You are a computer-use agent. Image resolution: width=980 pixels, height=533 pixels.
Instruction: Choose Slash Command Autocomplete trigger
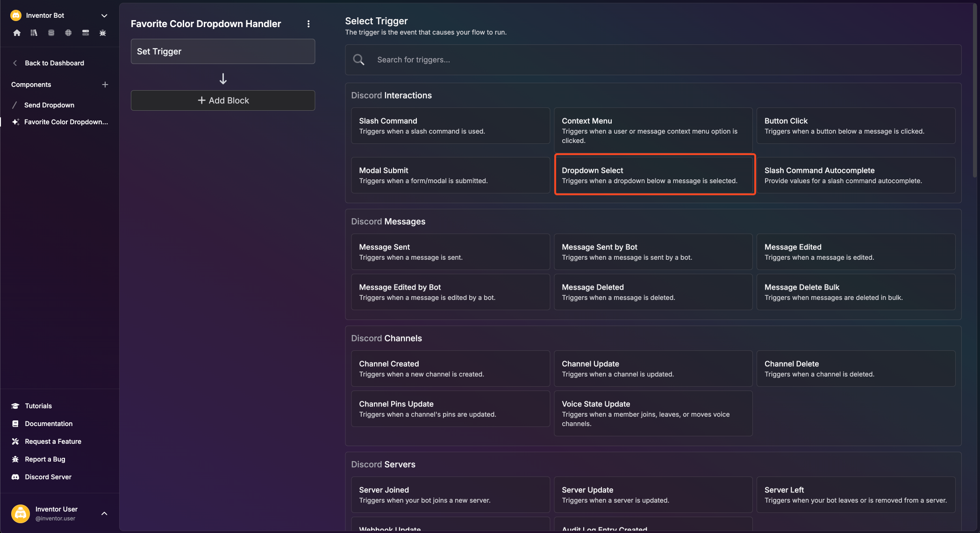tap(856, 175)
